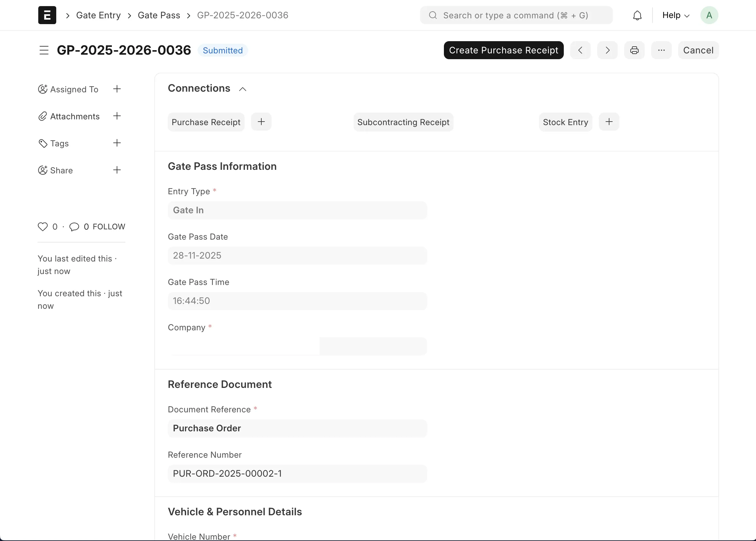Click Create Purchase Receipt button
Screen dimensions: 756x541
point(503,50)
